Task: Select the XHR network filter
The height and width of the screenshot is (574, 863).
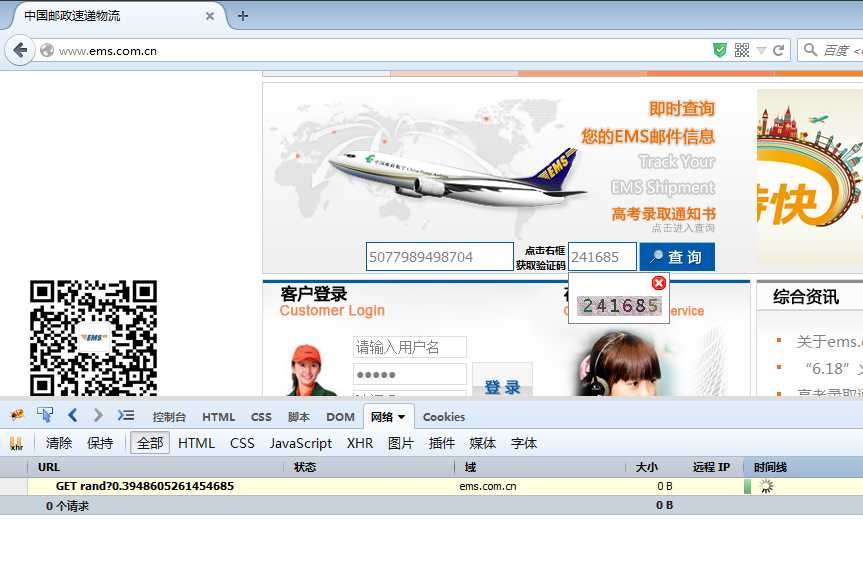Action: pyautogui.click(x=360, y=443)
